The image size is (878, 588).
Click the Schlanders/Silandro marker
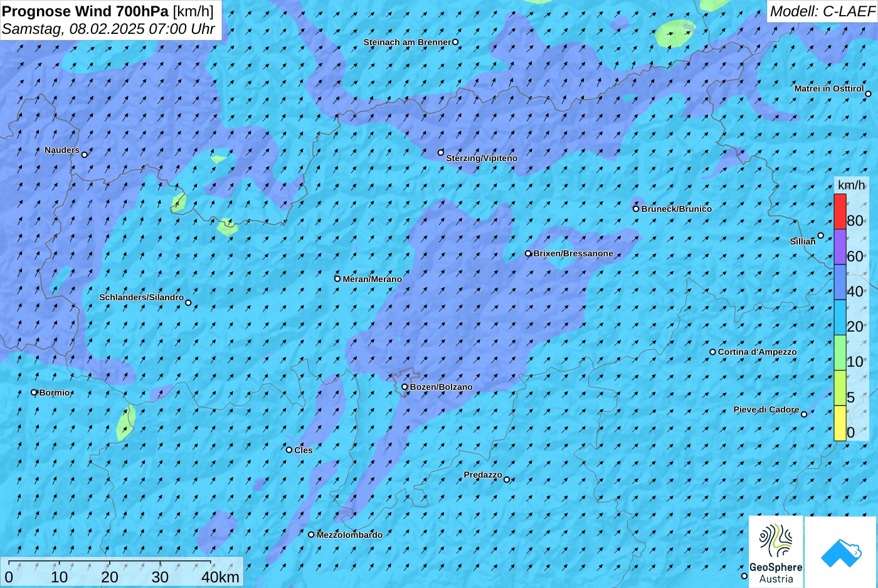[x=188, y=303]
